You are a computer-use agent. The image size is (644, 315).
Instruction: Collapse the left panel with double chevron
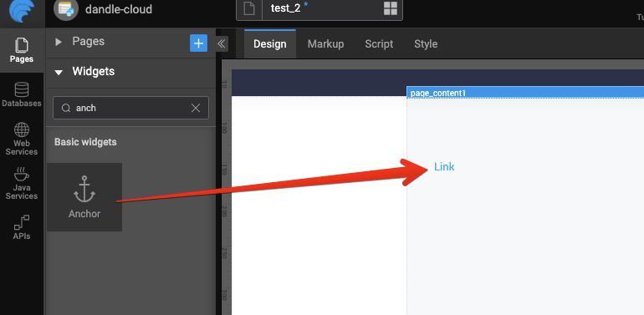pyautogui.click(x=222, y=43)
